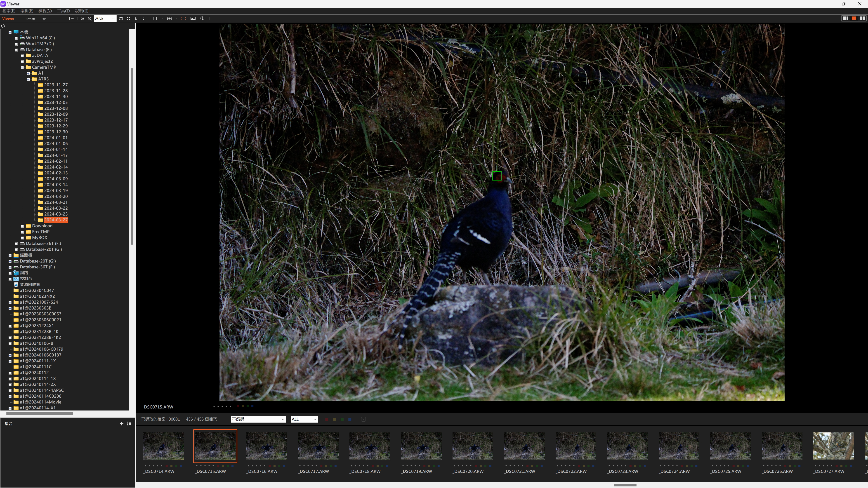Toggle the histogram display icon
The image size is (868, 488).
coord(193,19)
